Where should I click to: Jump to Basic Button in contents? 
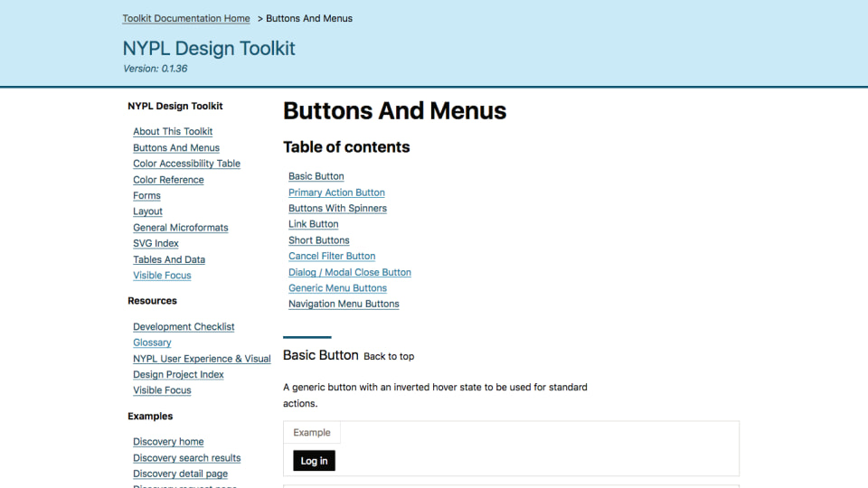click(316, 176)
